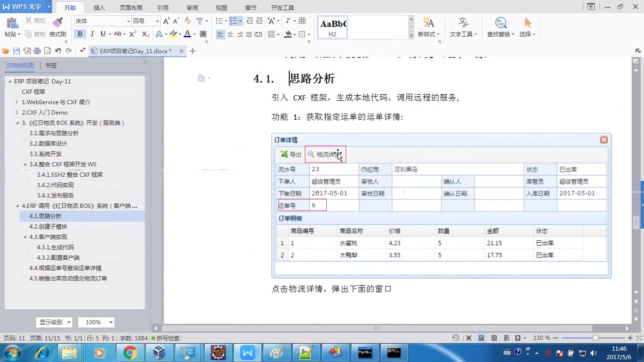The width and height of the screenshot is (644, 362).
Task: Select the 格式刷 (Format Painter) tool
Action: click(x=58, y=22)
